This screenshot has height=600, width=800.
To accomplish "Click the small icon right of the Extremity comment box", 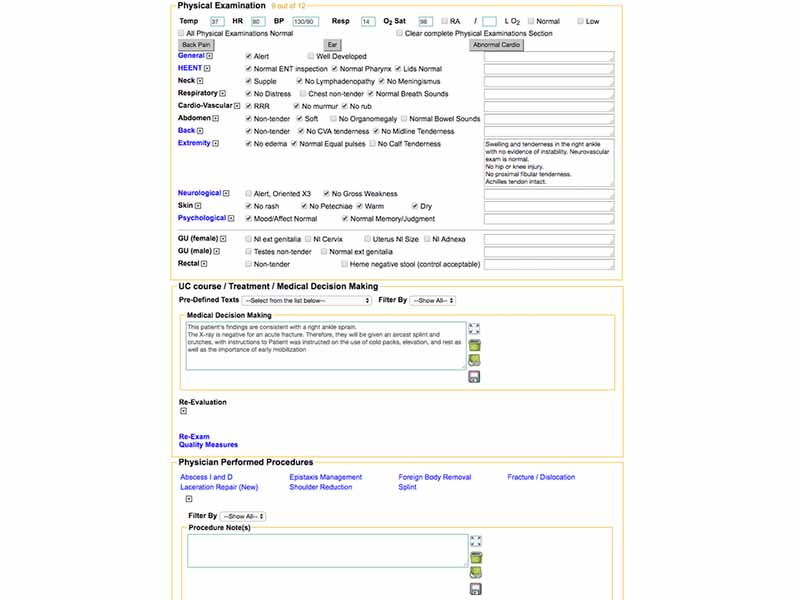I will pyautogui.click(x=612, y=183).
